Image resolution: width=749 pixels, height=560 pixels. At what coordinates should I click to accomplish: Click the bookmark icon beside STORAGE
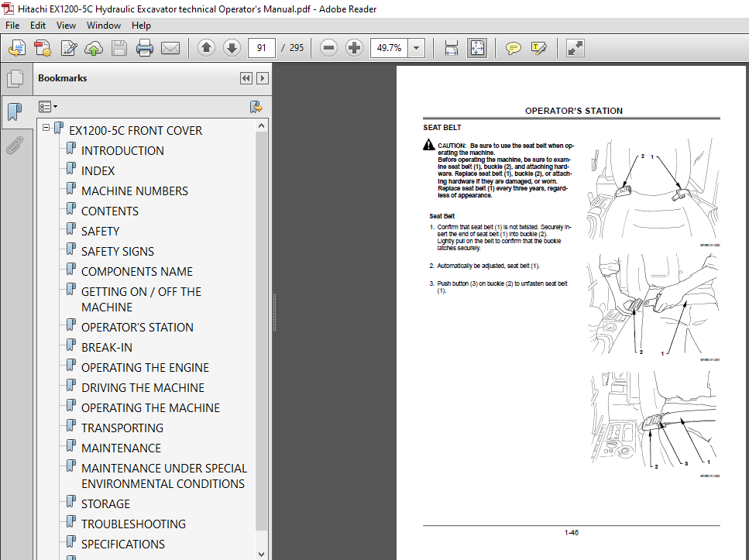coord(70,501)
